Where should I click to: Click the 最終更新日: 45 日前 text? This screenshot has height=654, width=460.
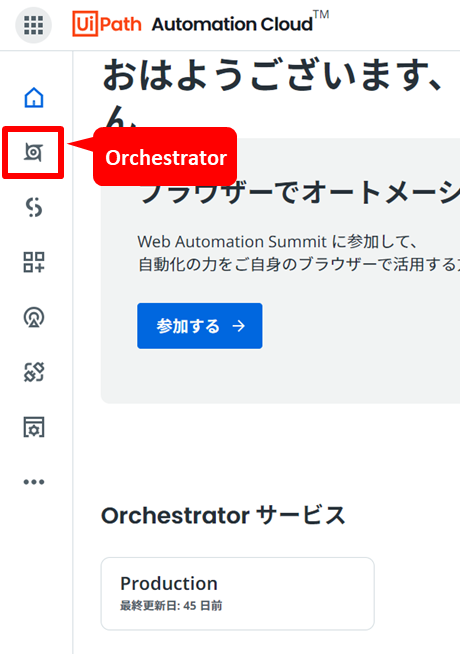click(x=171, y=606)
